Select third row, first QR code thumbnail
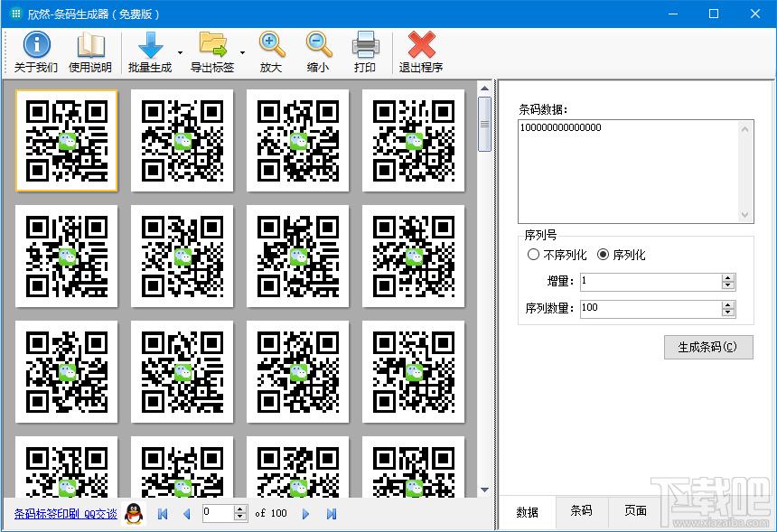This screenshot has height=532, width=777. 66,371
